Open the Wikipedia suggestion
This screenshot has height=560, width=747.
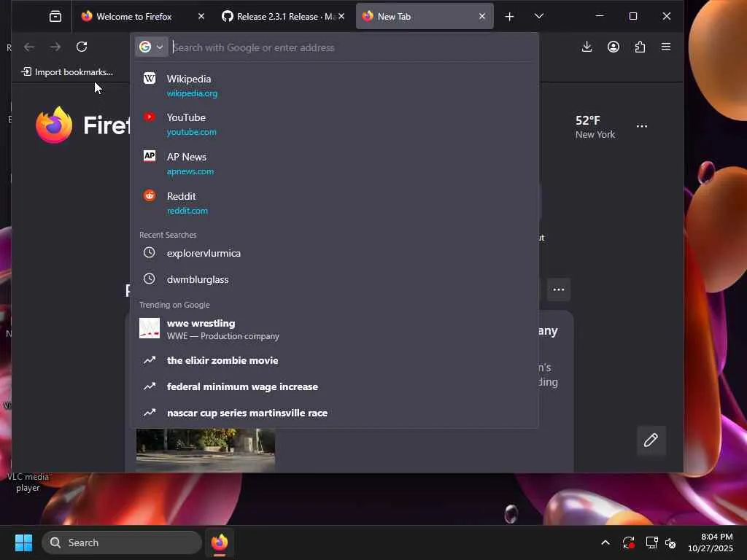[x=334, y=86]
